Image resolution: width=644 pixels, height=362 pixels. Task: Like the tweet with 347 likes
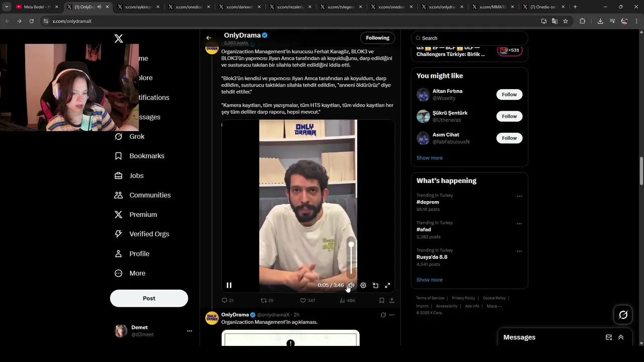click(x=307, y=300)
